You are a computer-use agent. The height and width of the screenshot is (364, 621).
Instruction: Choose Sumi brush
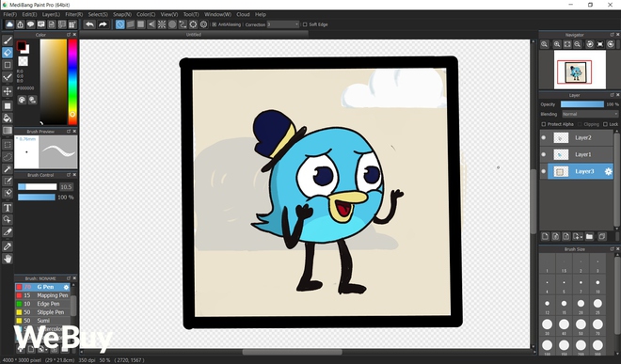42,321
